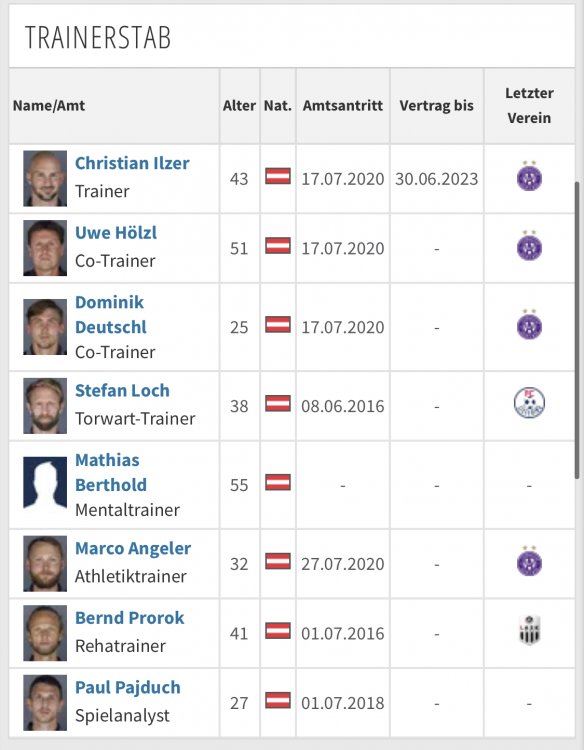
Task: Open Bernd Prorok's profile link
Action: point(129,618)
